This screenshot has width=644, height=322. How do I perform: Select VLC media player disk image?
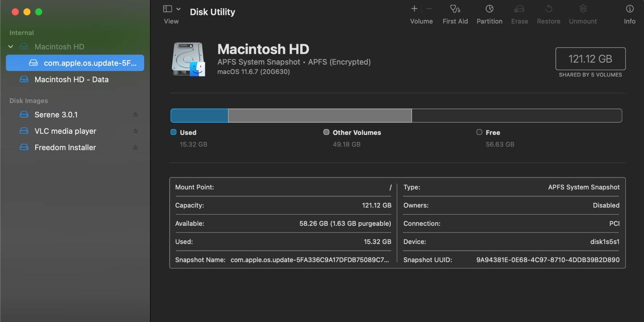tap(65, 131)
